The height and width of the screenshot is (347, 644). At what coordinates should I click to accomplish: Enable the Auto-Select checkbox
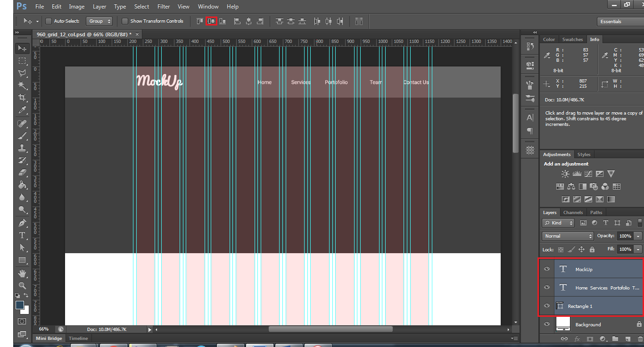(49, 21)
